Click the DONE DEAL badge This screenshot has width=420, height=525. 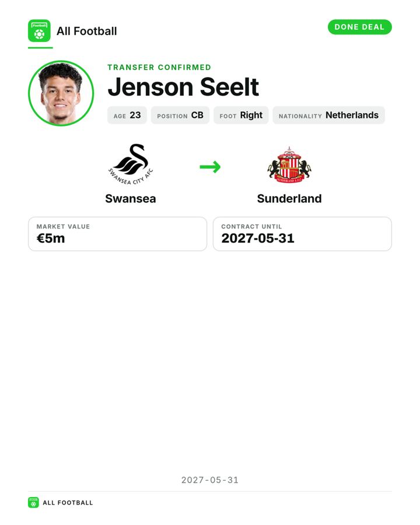point(360,27)
